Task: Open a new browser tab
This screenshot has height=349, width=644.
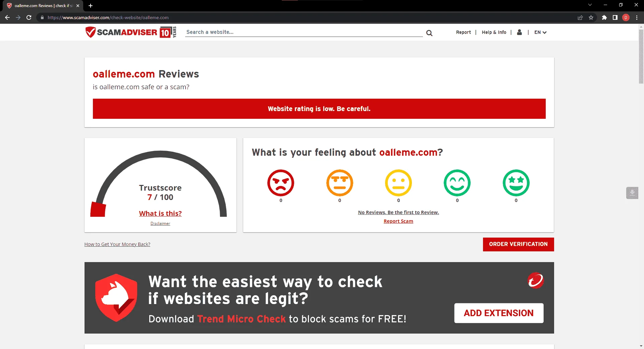Action: pos(91,6)
